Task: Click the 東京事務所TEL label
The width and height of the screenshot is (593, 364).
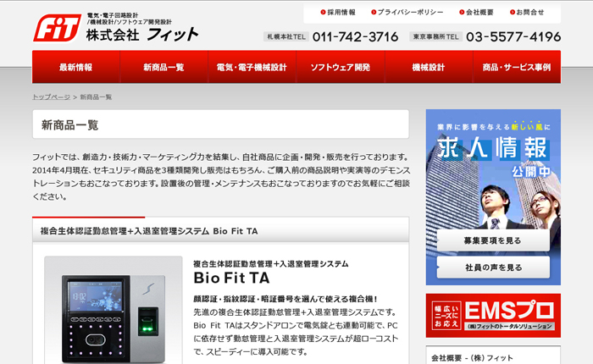Action: coord(435,36)
